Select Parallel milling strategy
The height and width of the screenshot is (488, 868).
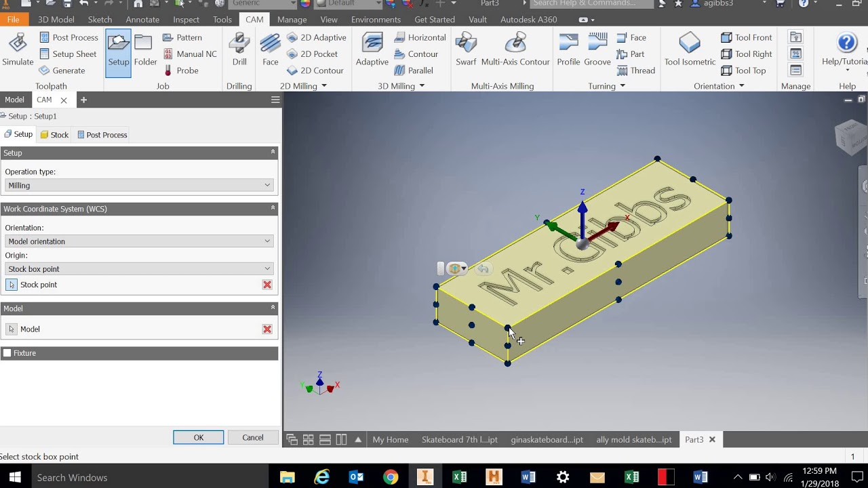(x=414, y=70)
